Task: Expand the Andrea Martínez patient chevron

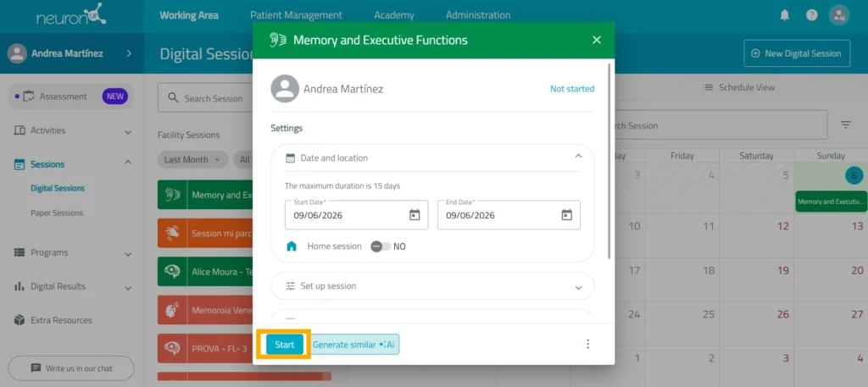Action: [129, 53]
